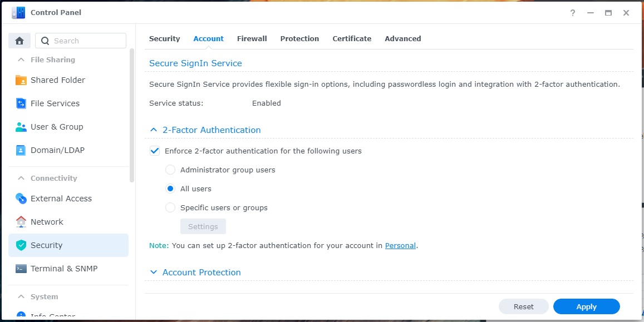Open Shared Folder icon in sidebar
This screenshot has width=644, height=322.
[x=21, y=80]
